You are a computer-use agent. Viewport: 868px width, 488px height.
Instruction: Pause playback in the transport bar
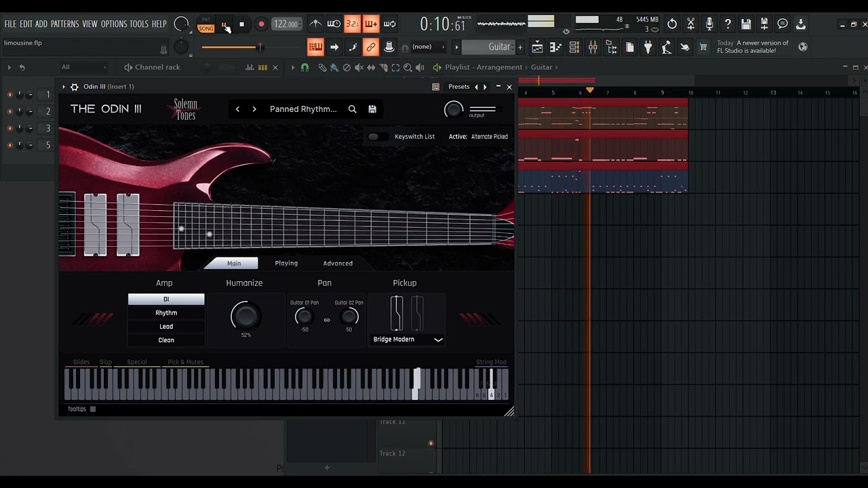pyautogui.click(x=225, y=24)
